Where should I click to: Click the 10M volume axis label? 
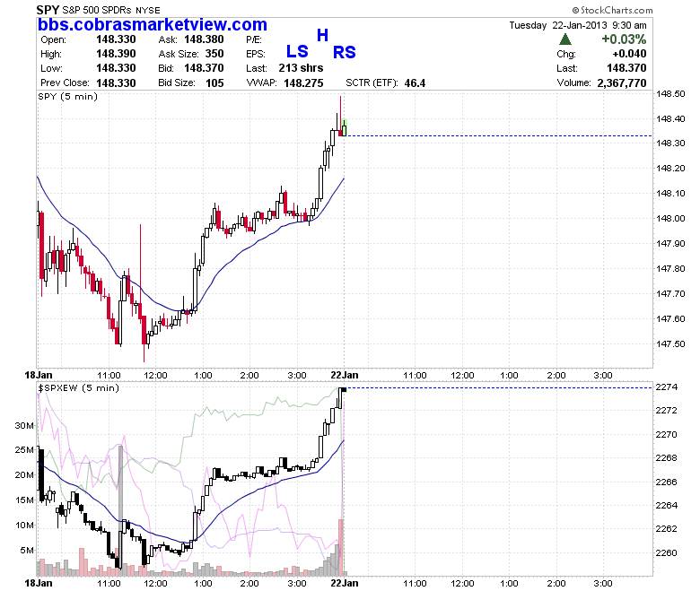[x=24, y=526]
